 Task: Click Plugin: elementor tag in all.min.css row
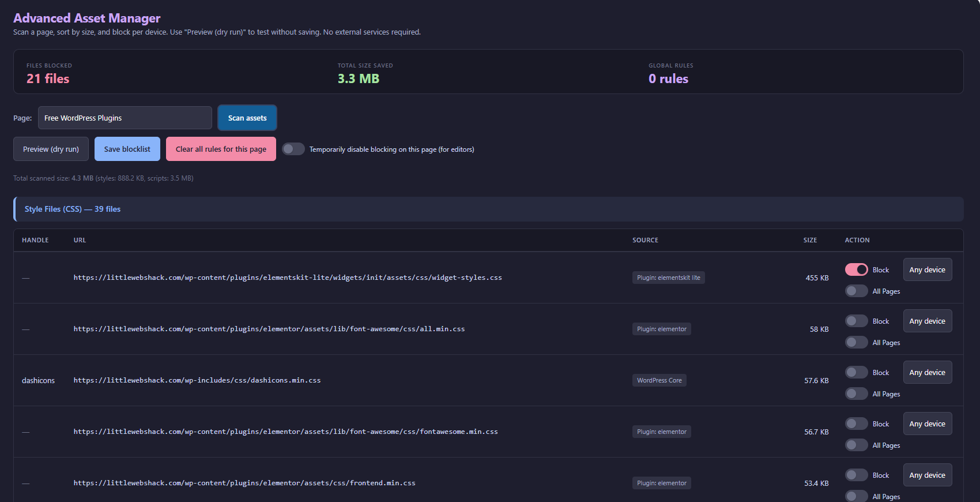[x=661, y=329]
